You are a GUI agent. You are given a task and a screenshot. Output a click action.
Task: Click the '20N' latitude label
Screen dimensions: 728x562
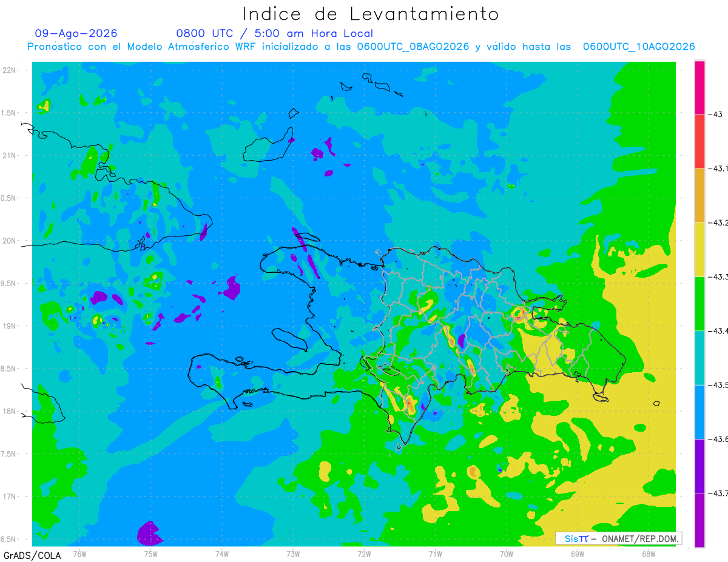point(10,241)
